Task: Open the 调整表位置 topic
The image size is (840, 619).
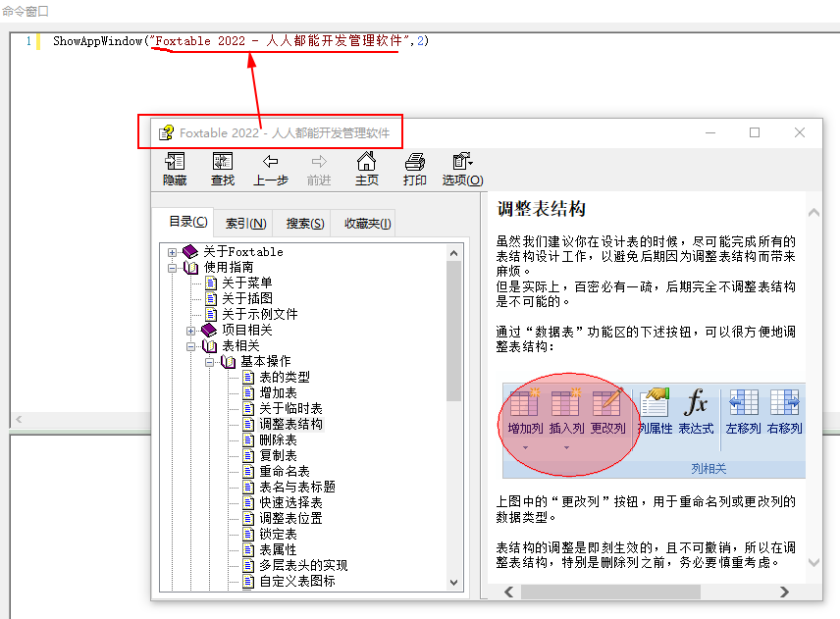Action: 290,518
